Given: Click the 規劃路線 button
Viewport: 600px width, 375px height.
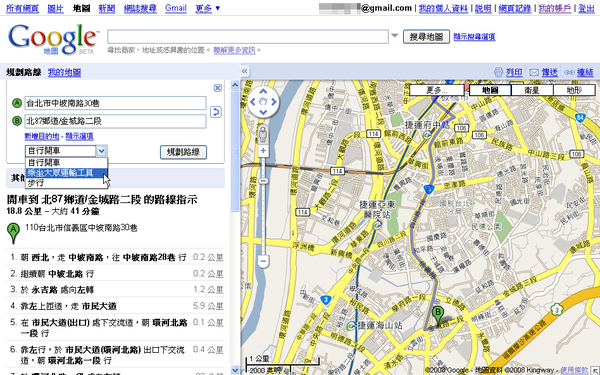Looking at the screenshot, I should point(183,152).
